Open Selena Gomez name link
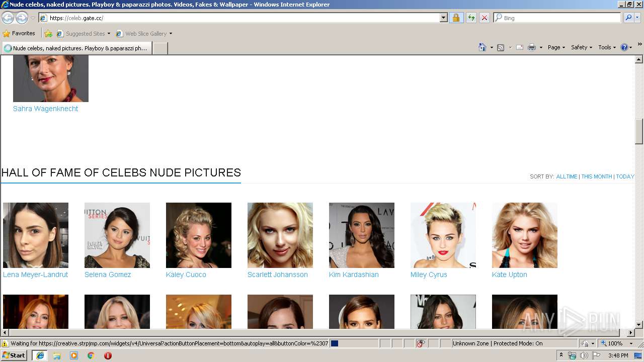644x362 pixels. point(108,275)
